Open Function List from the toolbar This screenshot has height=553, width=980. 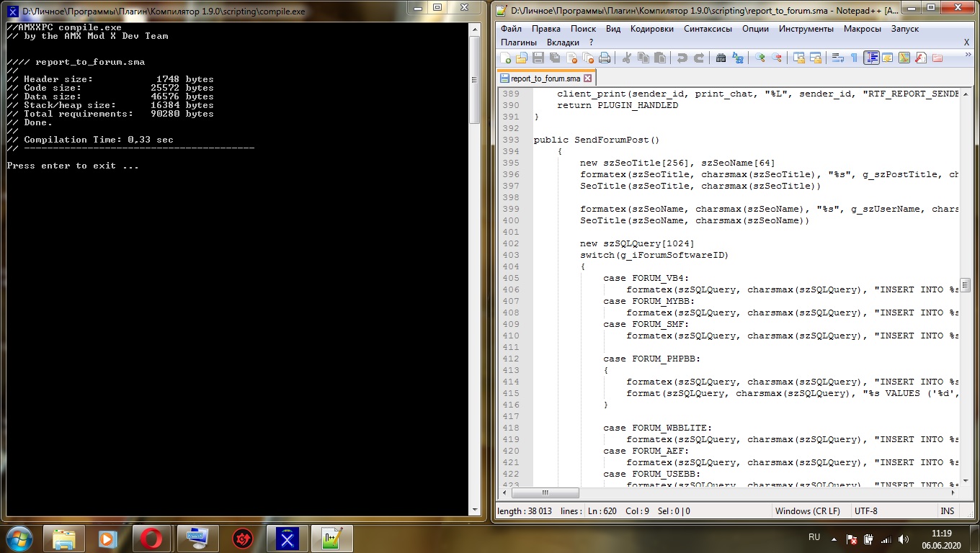point(921,58)
